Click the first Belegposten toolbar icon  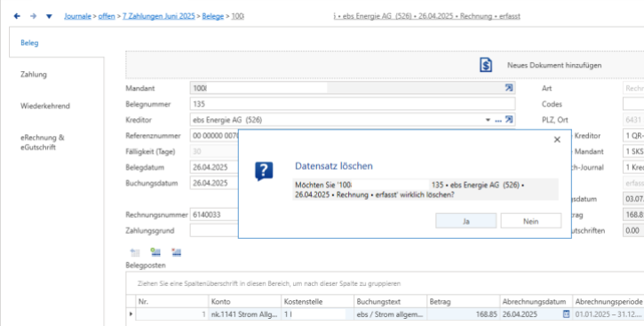(135, 252)
